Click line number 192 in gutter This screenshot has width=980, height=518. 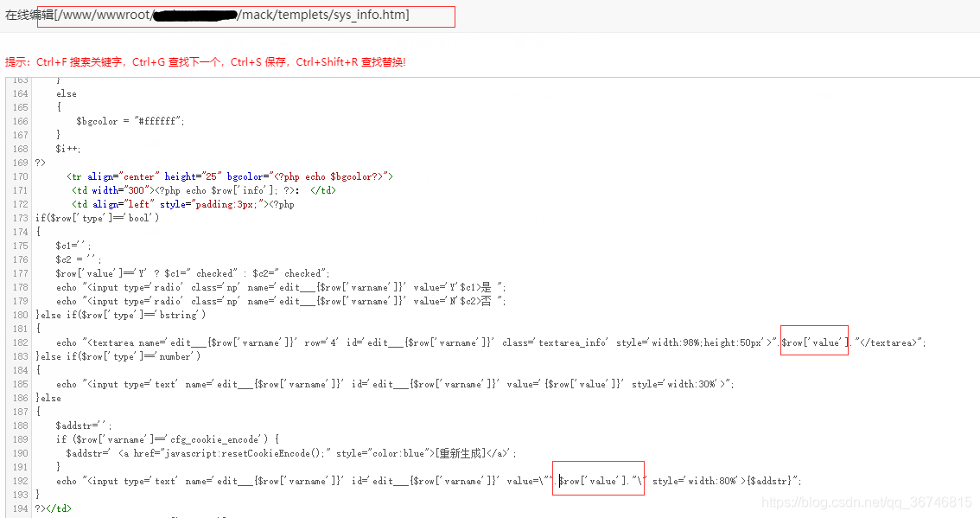21,481
